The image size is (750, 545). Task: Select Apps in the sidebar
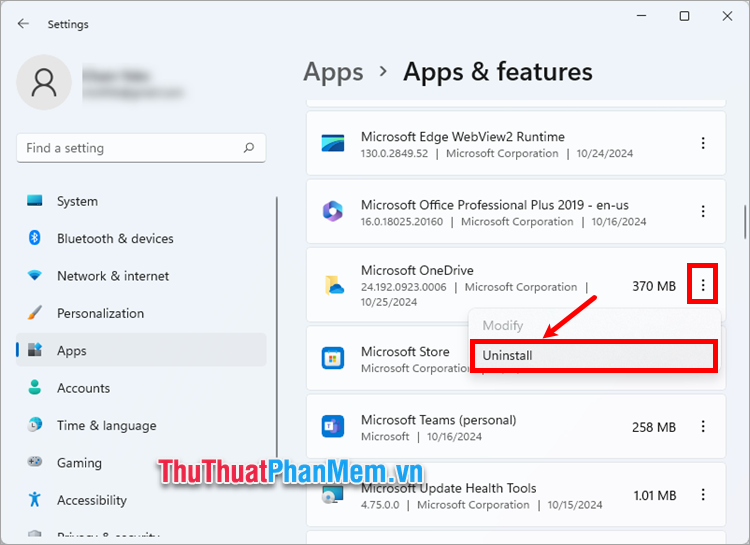141,350
